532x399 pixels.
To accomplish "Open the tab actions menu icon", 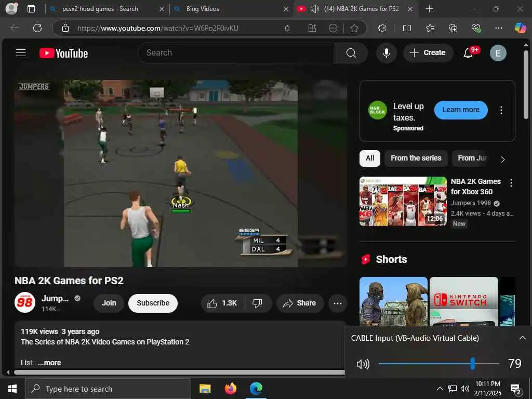I will 31,9.
